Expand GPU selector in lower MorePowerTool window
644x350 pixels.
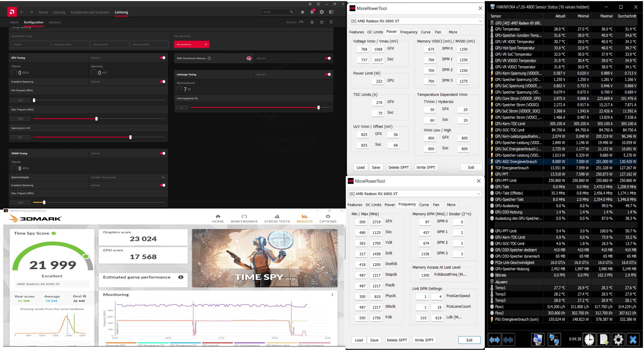(478, 194)
